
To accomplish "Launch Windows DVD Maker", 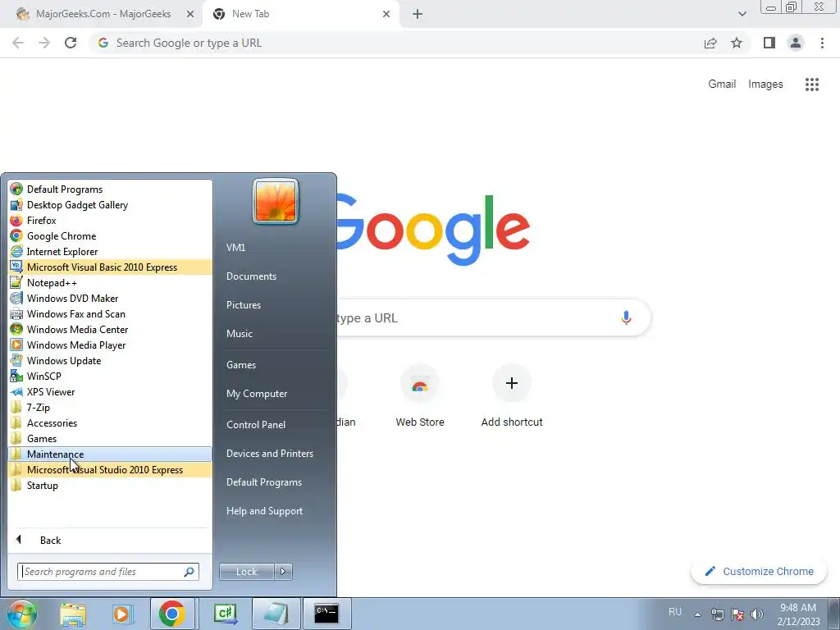I will coord(110,298).
